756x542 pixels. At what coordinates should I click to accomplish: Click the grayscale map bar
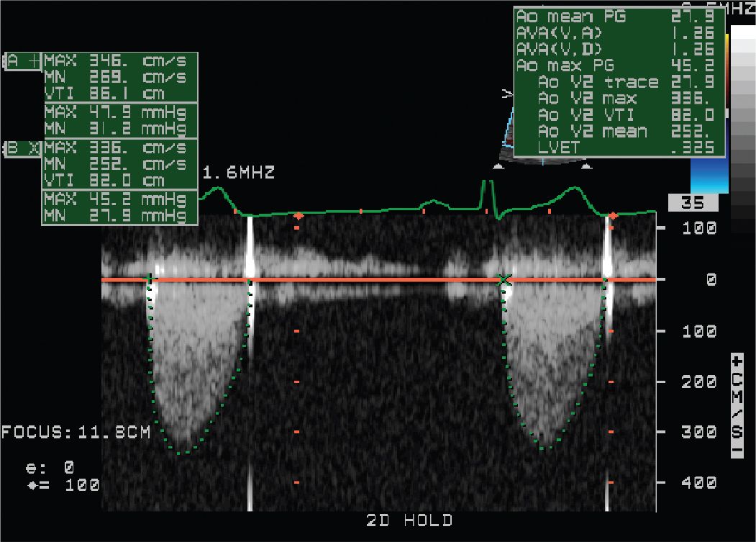pos(742,130)
